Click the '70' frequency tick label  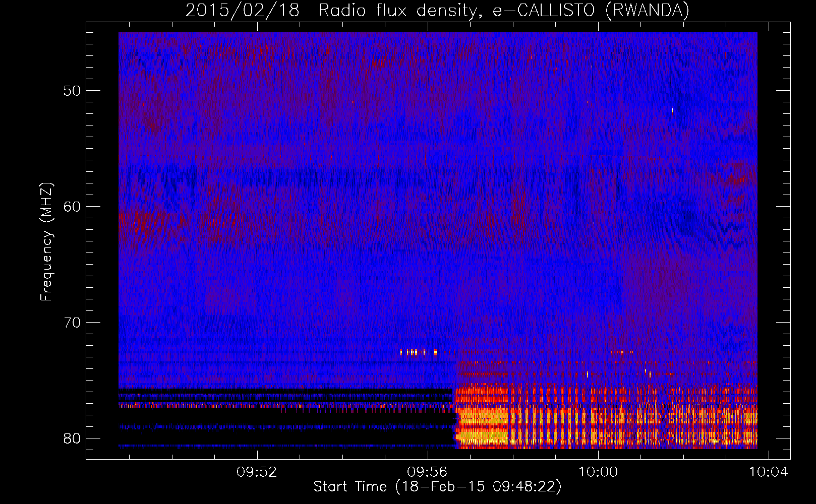72,323
